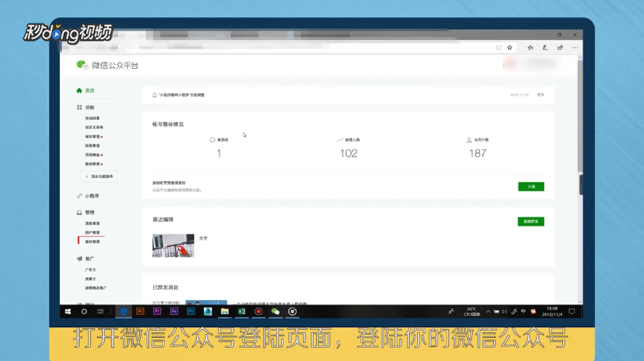Open Excel from the taskbar

coord(242,312)
